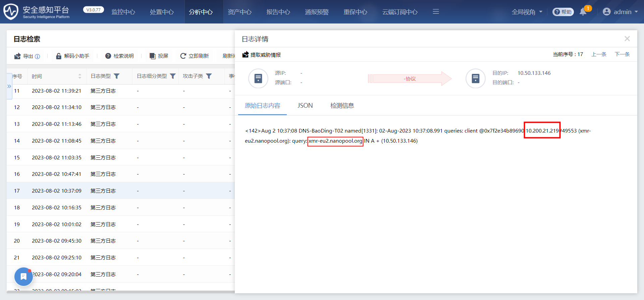Open the 监控中心 menu
The height and width of the screenshot is (300, 644).
(123, 12)
